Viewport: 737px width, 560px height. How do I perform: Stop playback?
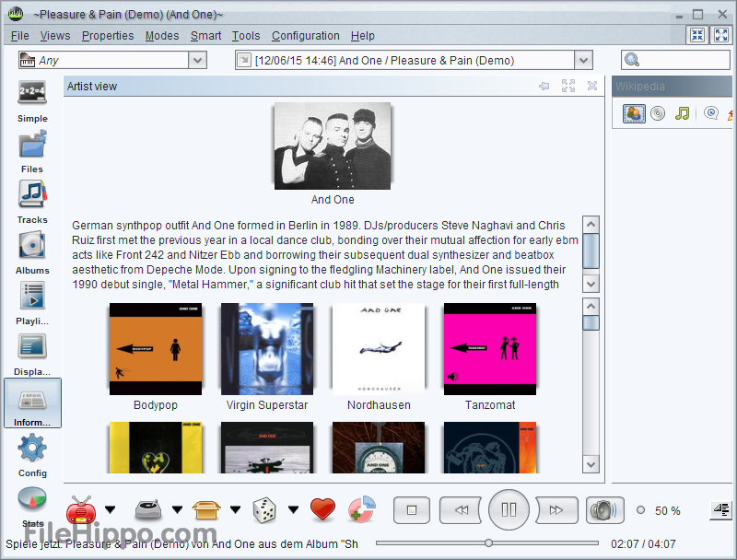click(x=412, y=510)
